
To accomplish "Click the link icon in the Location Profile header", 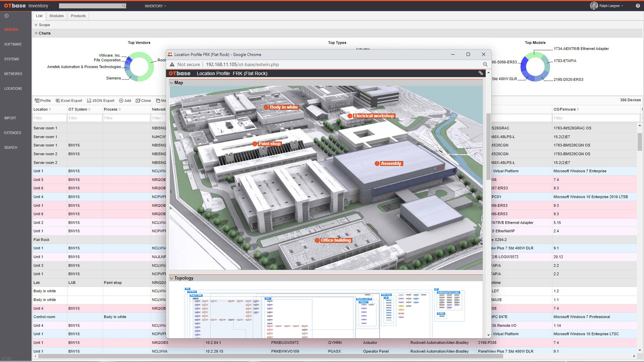I will (481, 73).
